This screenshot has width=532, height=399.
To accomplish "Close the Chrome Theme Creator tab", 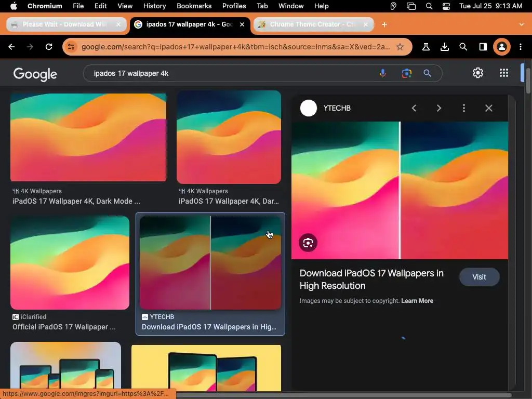I will (365, 24).
